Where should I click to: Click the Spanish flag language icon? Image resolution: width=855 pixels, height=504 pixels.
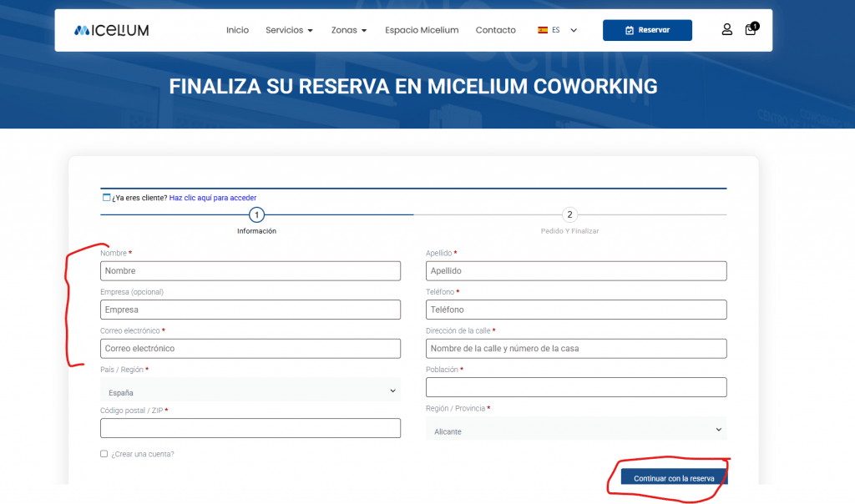point(543,30)
